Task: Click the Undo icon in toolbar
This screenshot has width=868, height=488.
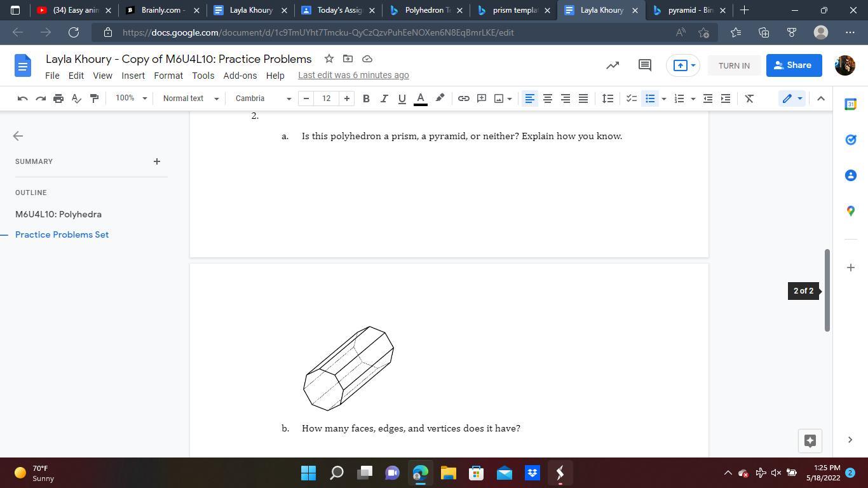Action: [x=23, y=98]
